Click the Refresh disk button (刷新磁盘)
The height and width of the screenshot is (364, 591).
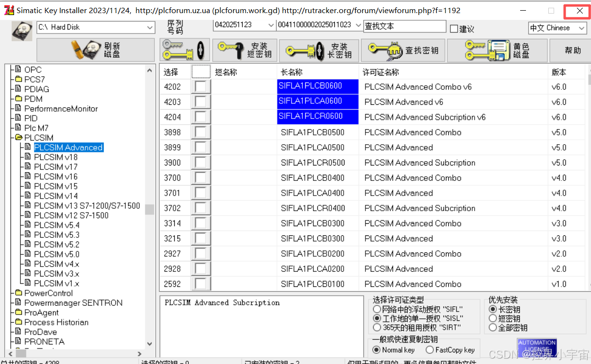tap(97, 50)
